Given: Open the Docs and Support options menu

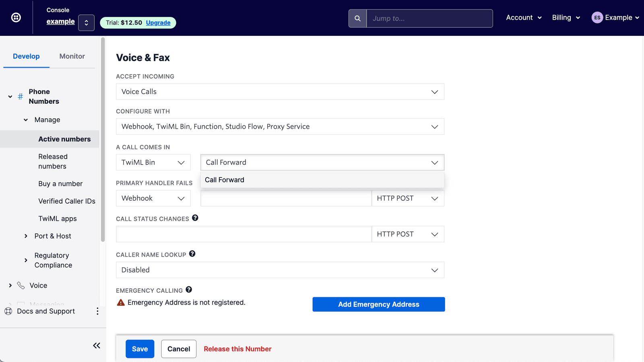Looking at the screenshot, I should (x=97, y=311).
